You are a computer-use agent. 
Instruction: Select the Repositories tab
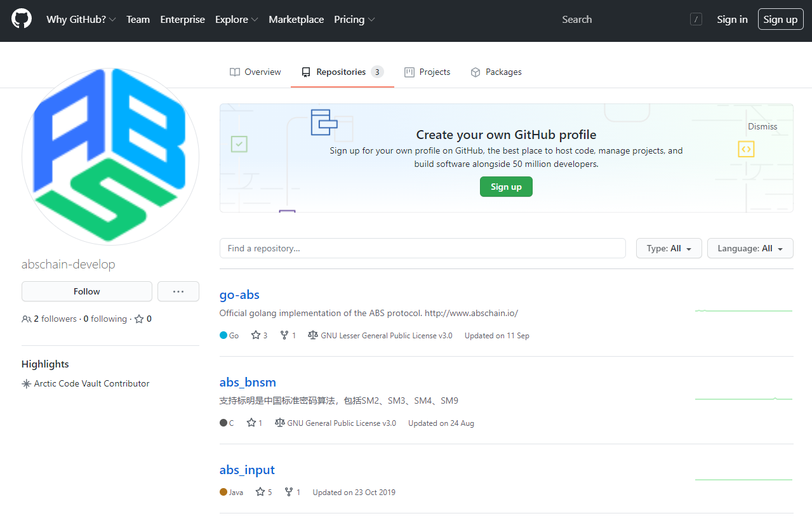[342, 72]
